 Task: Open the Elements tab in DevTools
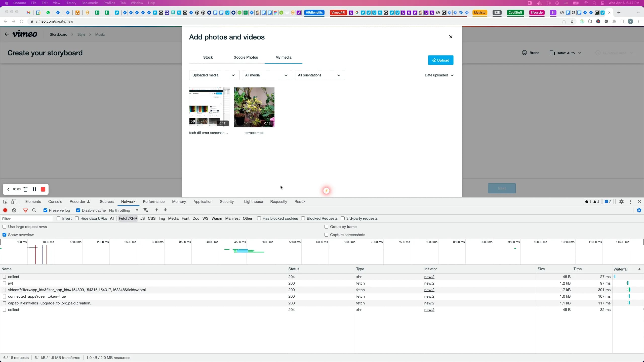click(x=33, y=202)
